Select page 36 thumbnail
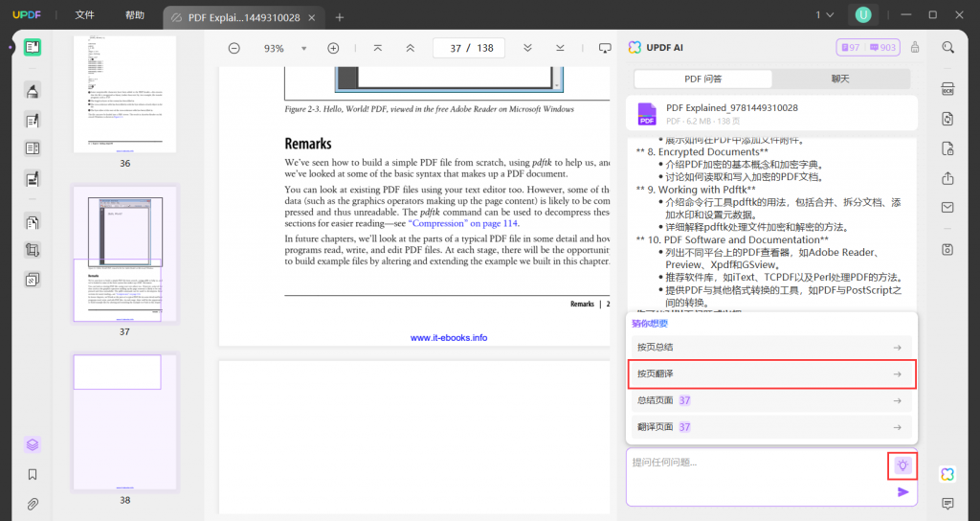Viewport: 980px width, 521px height. (125, 94)
